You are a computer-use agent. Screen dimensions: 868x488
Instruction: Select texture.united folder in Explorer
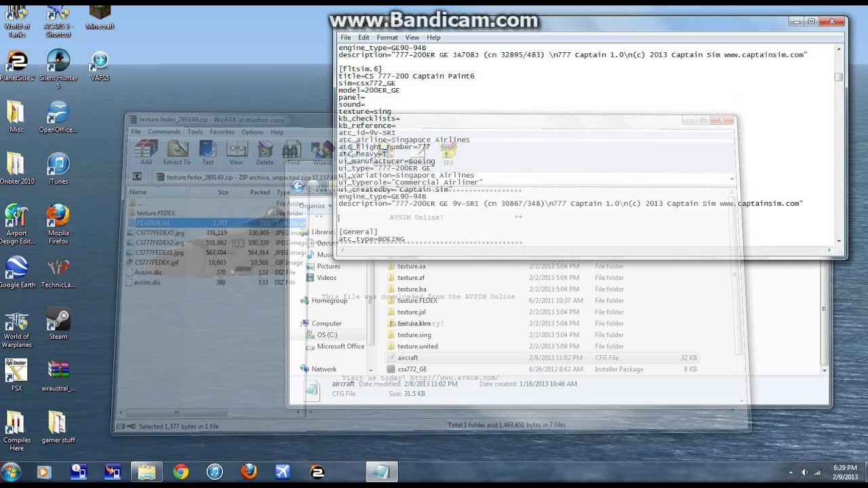point(417,346)
